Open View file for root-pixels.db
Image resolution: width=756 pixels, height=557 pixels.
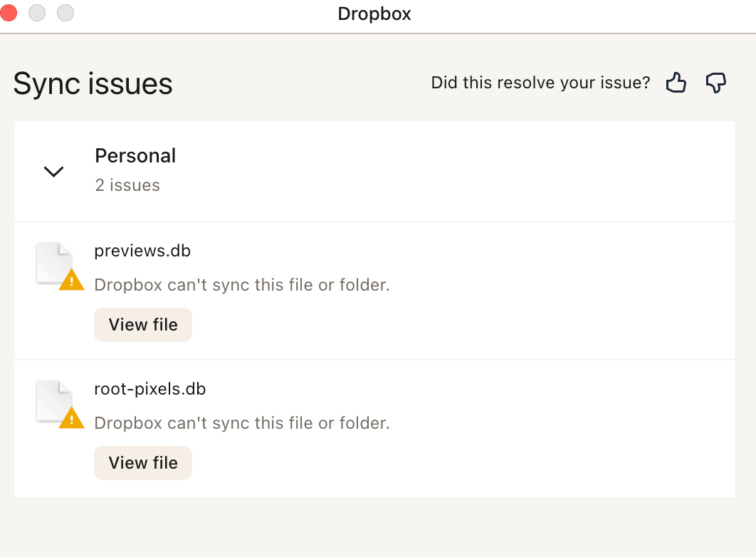tap(143, 463)
